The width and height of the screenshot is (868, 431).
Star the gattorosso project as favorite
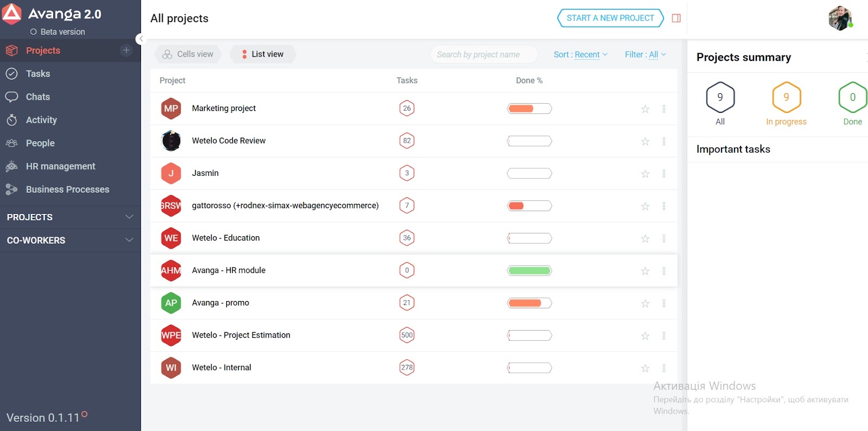pyautogui.click(x=645, y=206)
